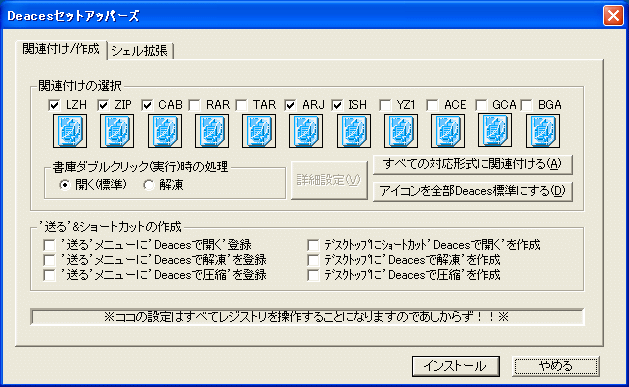Uncheck the LZH association checkbox

click(54, 105)
